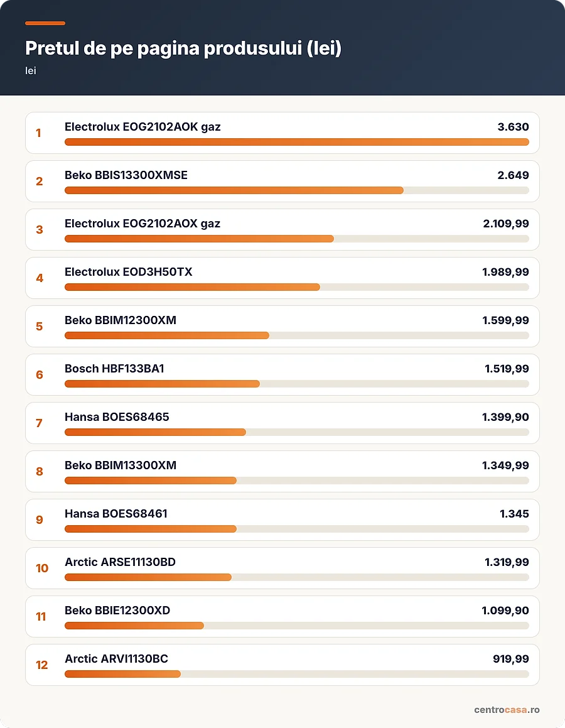
Task: Click the Hansa BOES68465 product name
Action: (117, 417)
